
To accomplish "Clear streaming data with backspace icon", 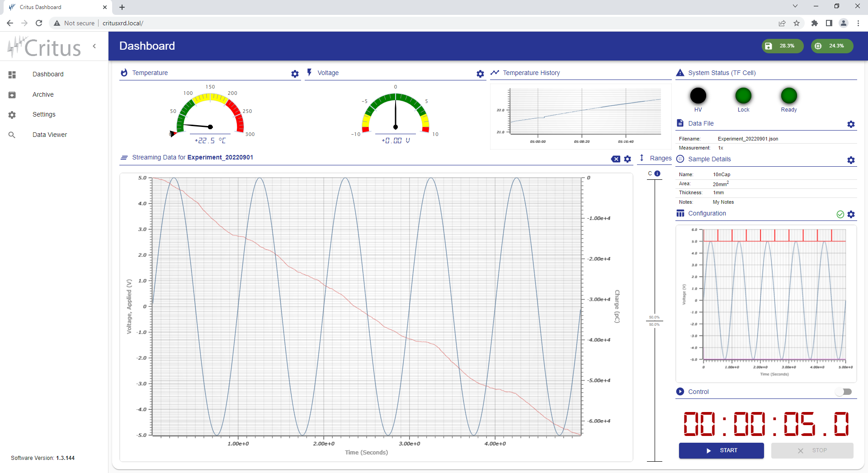I will tap(616, 159).
